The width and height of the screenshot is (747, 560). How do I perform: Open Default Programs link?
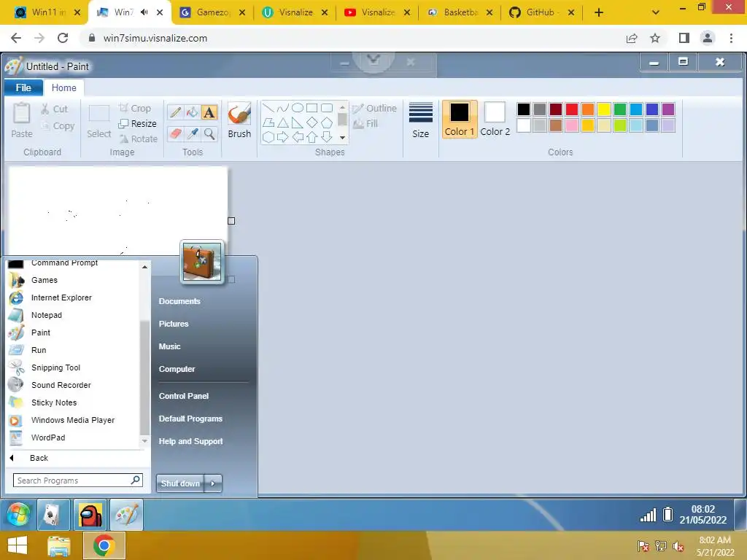tap(190, 419)
